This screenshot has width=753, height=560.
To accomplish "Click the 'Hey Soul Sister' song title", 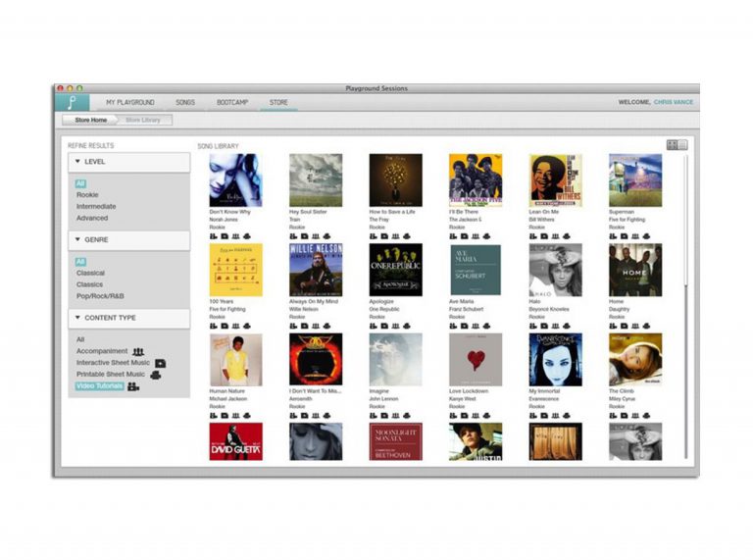I will point(308,212).
